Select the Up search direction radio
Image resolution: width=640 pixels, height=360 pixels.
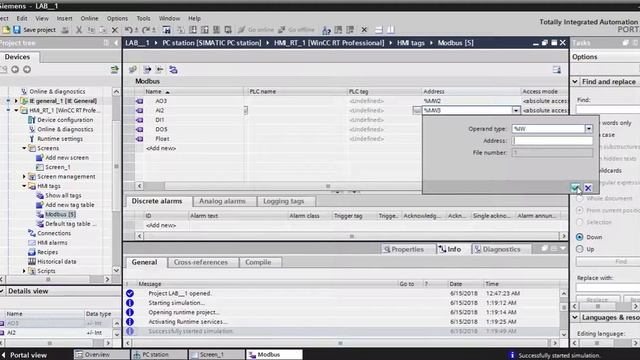click(x=580, y=249)
